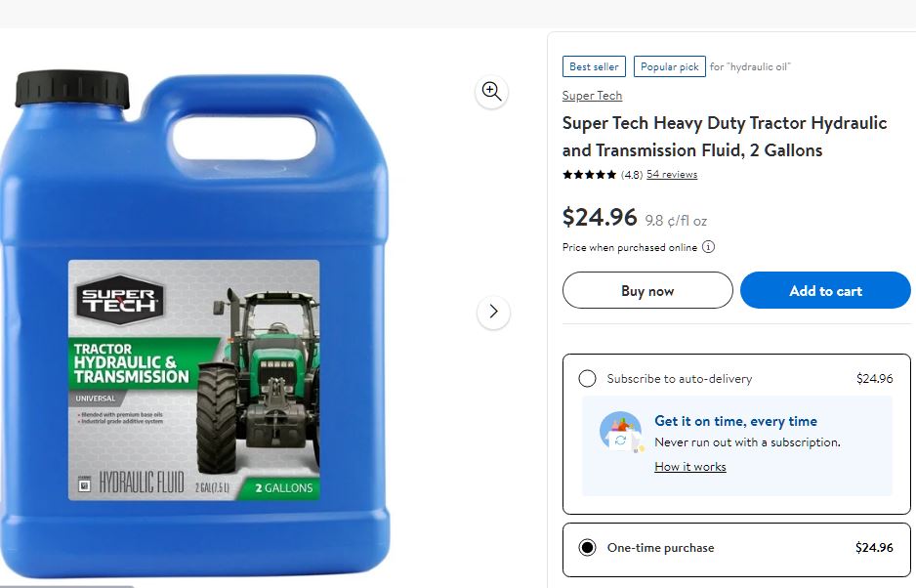The height and width of the screenshot is (588, 916).
Task: Click the Popular pick badge
Action: pos(669,66)
